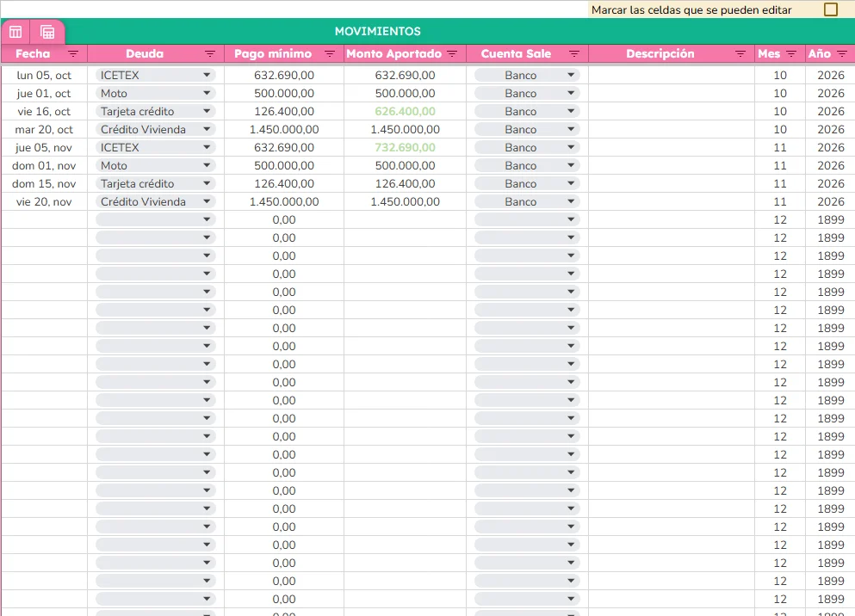Click the single table view icon beside MOVIMIENTOS
The image size is (855, 616).
click(15, 32)
